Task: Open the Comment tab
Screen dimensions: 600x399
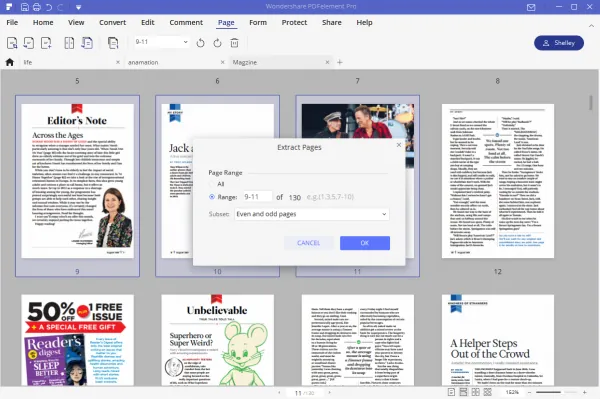Action: point(186,23)
